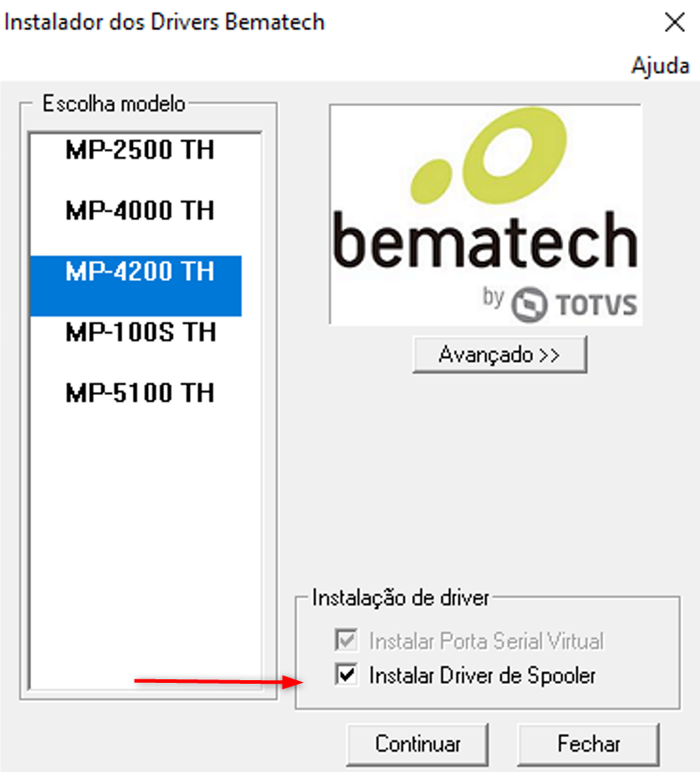This screenshot has width=700, height=772.
Task: Select the highlighted MP-4200 TH entry
Action: (140, 272)
